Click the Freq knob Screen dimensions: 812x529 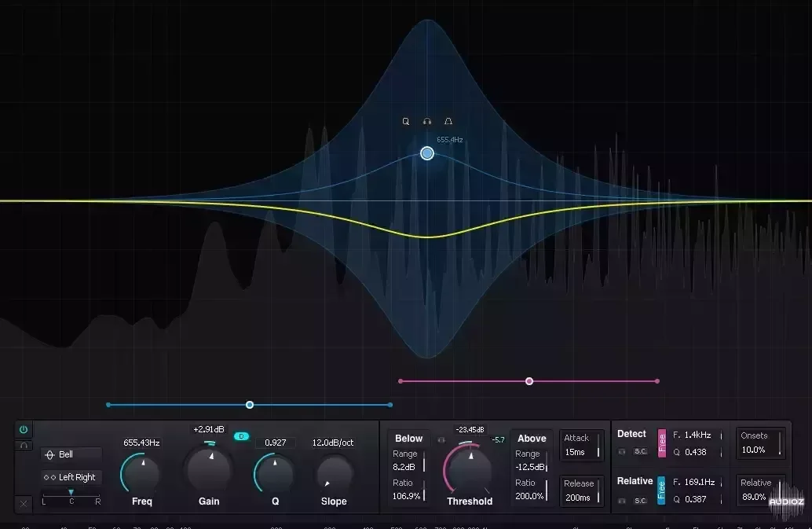click(142, 472)
